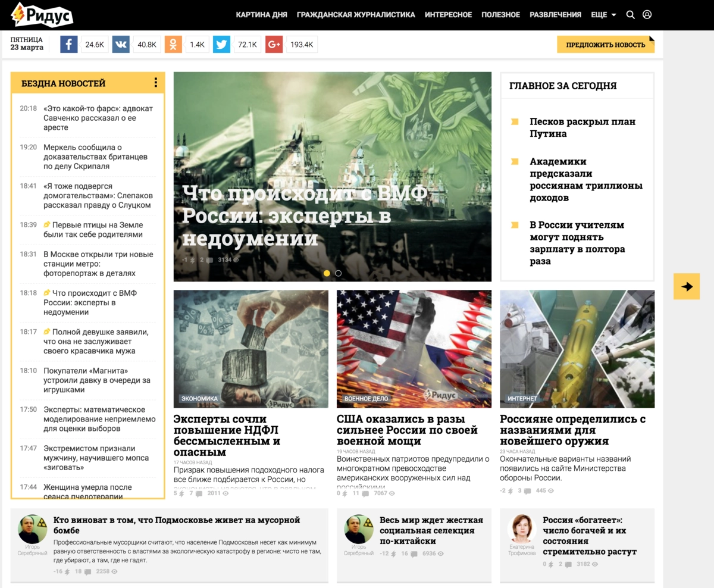Screen dimensions: 714x588
Task: Share via the Facebook icon
Action: click(x=69, y=45)
